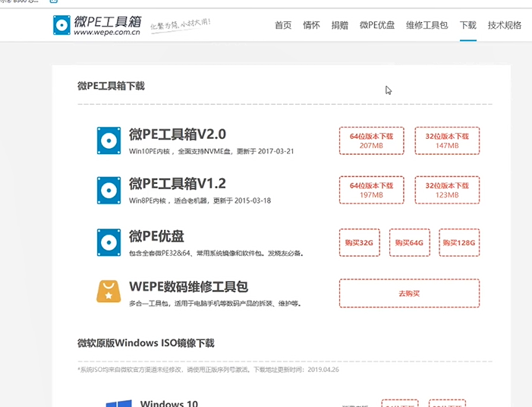Click the 购买64G button

(x=410, y=242)
